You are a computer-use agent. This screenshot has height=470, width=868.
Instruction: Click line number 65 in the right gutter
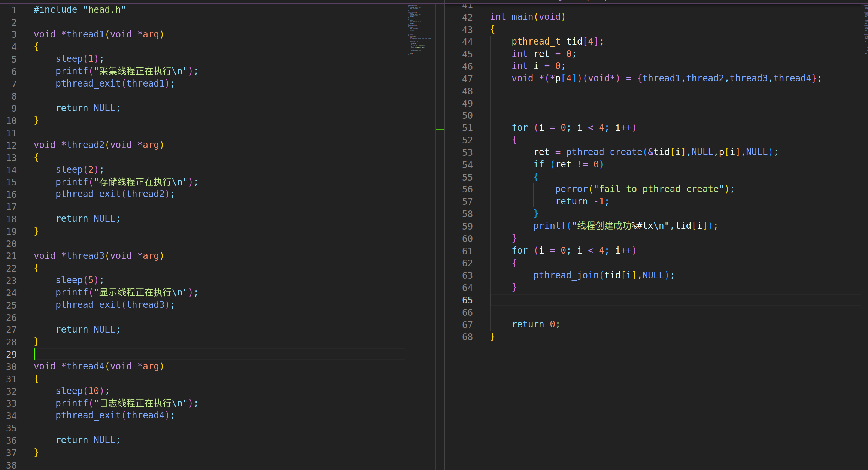click(467, 300)
